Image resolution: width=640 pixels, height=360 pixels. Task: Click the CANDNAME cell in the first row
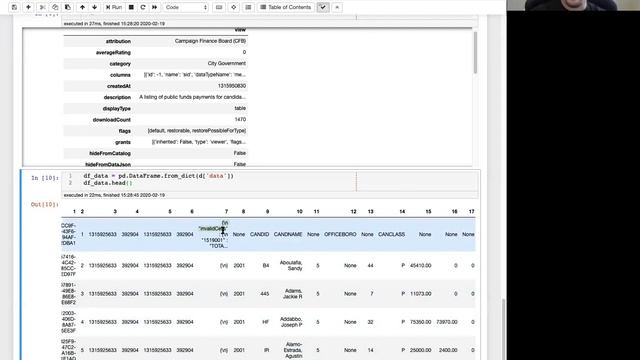(x=288, y=234)
